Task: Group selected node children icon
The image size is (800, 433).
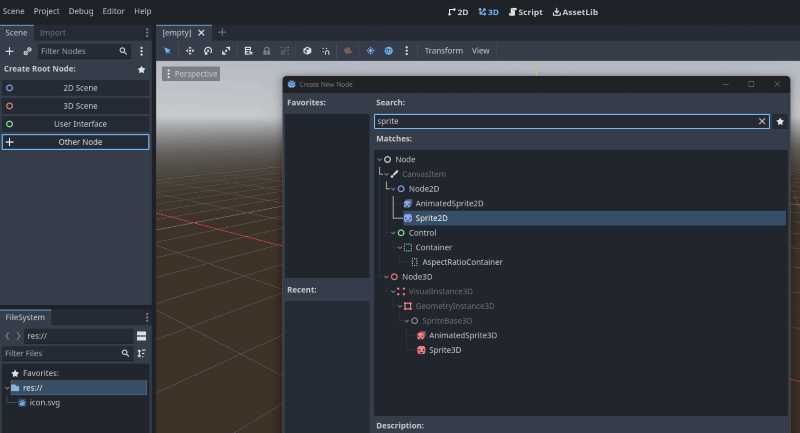Action: click(x=285, y=51)
